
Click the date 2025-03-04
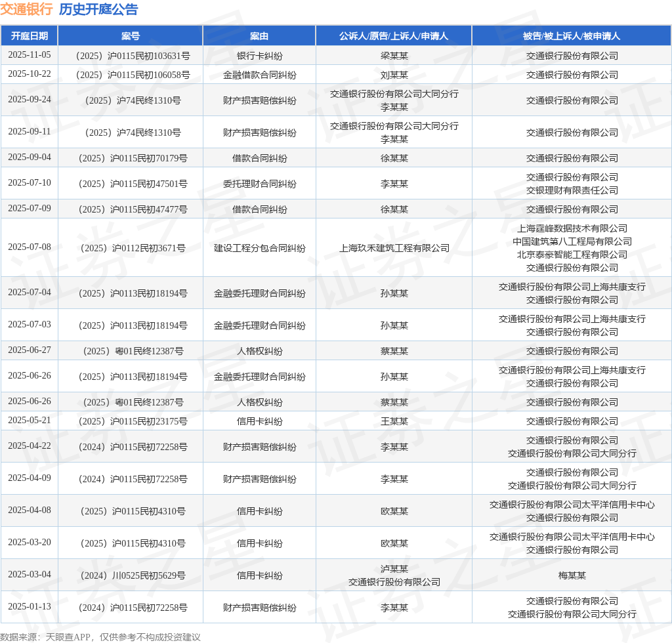(29, 575)
